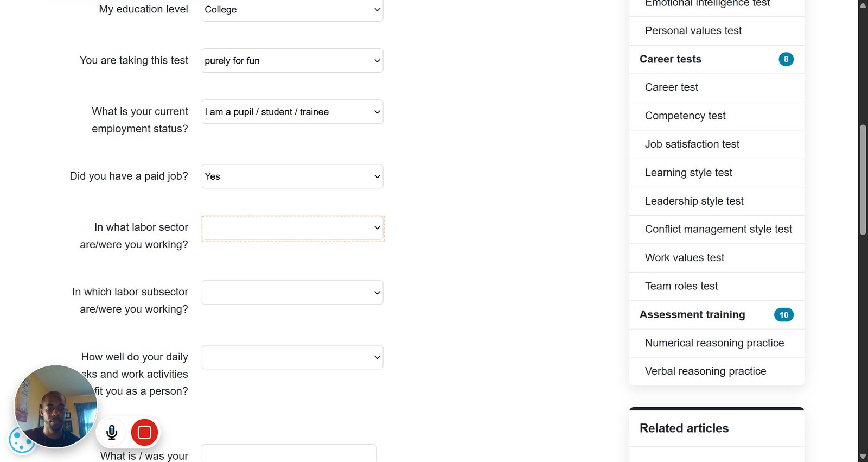Open the education level dropdown
868x462 pixels.
[x=292, y=10]
